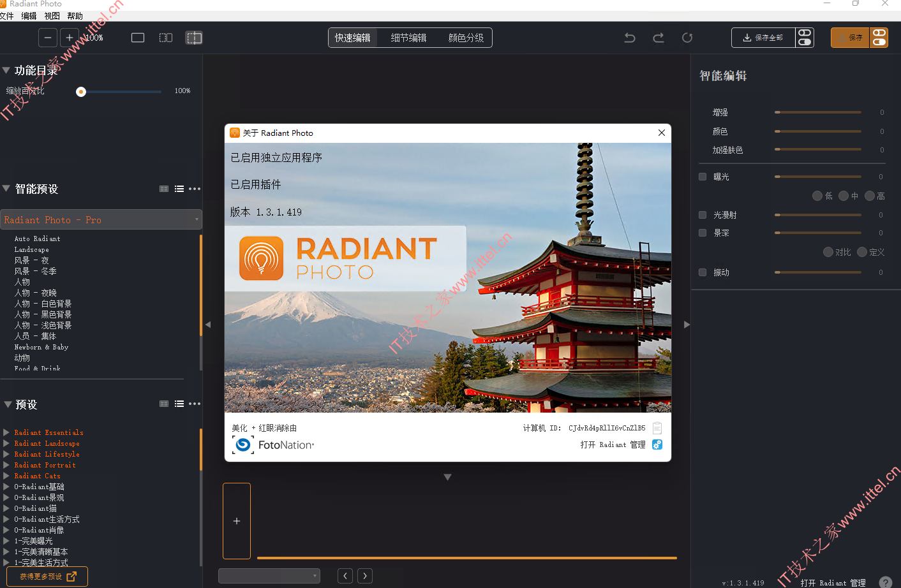
Task: Click the zoom out minus button
Action: click(48, 38)
